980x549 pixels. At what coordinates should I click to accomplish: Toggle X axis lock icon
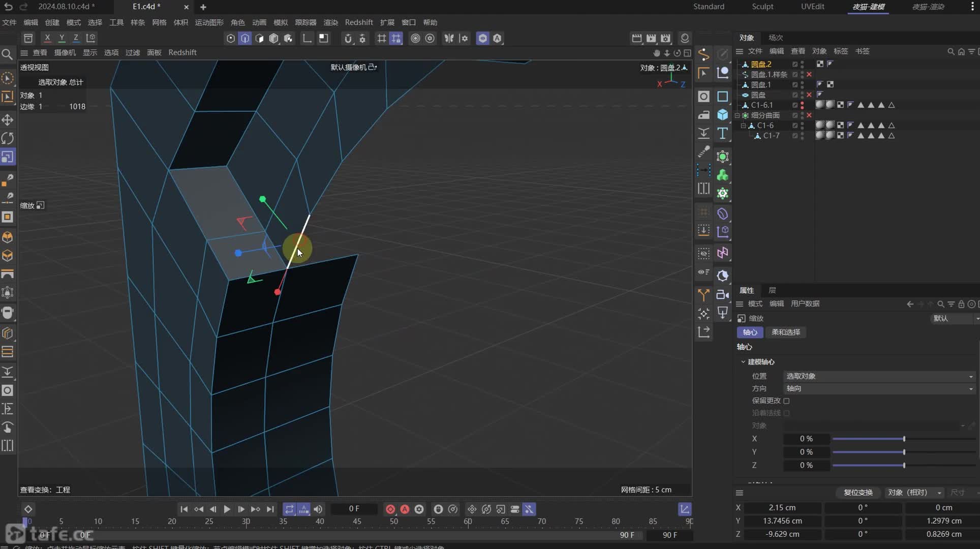coord(47,38)
